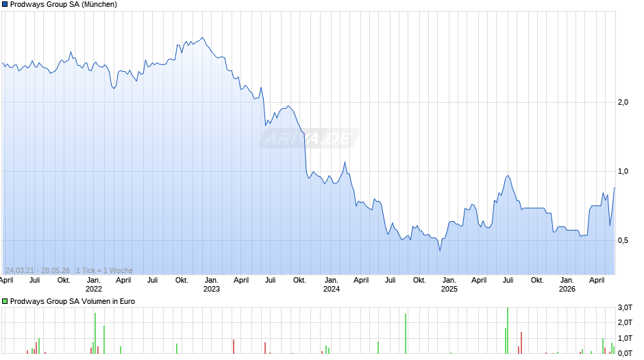Click the tall green volume bar at January 2022
This screenshot has width=644, height=360.
pyautogui.click(x=95, y=333)
